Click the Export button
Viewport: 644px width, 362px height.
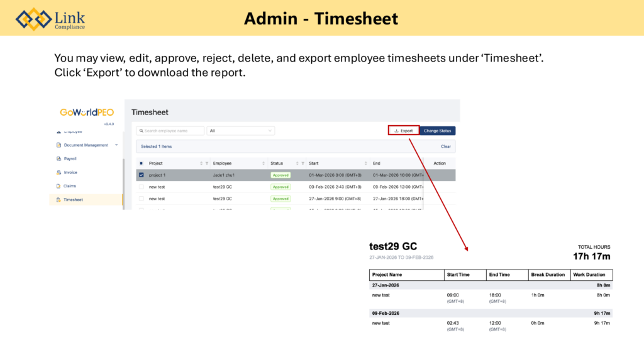click(x=403, y=131)
